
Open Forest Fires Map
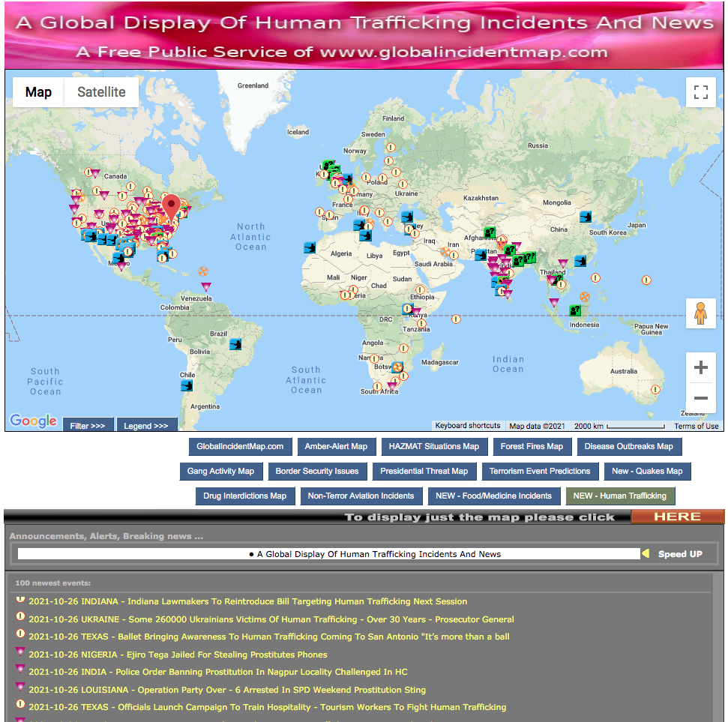(532, 446)
